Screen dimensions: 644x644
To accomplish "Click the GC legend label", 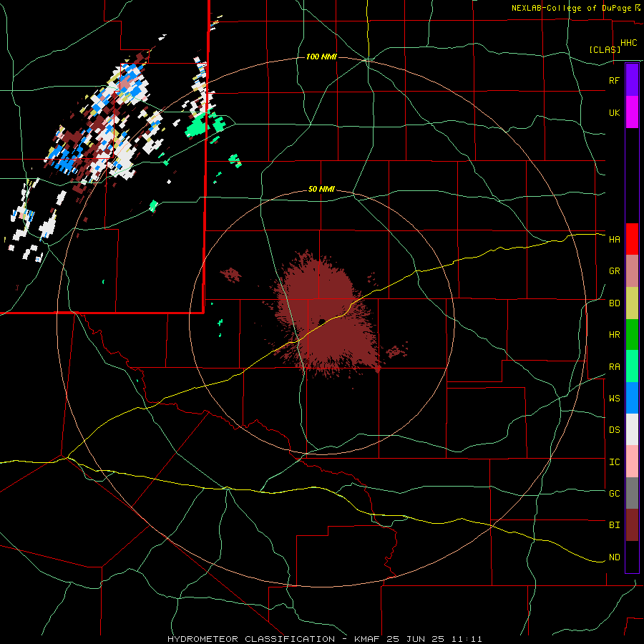I will (x=614, y=494).
